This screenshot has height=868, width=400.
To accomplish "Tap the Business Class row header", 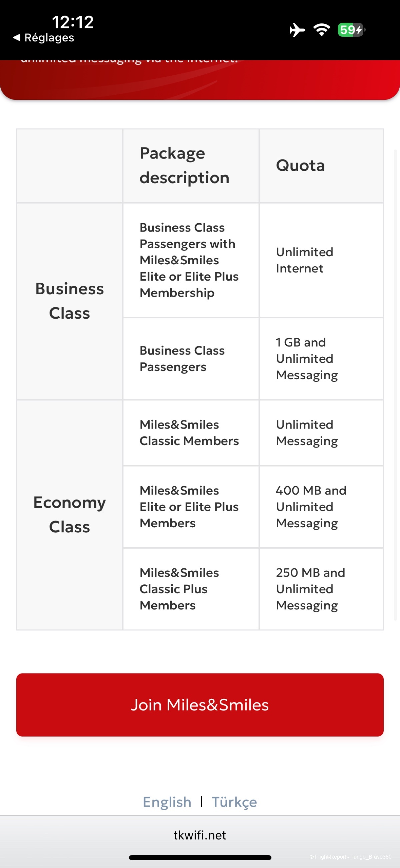I will (70, 301).
